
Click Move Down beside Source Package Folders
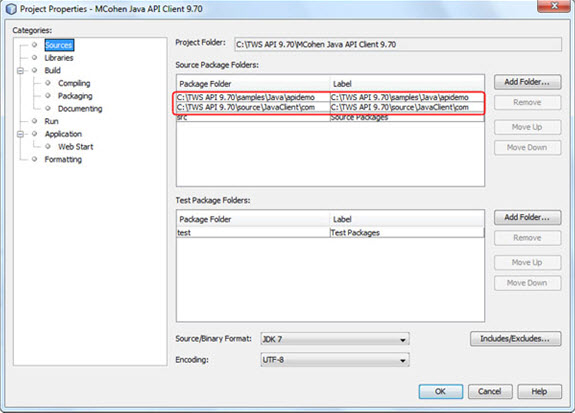coord(527,148)
